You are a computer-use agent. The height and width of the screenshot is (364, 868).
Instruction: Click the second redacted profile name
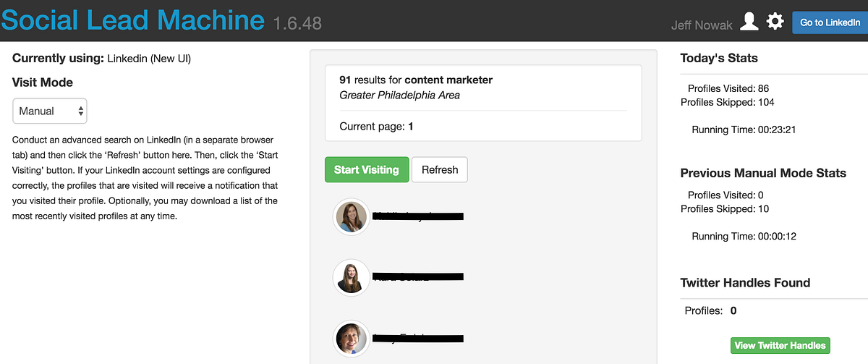(418, 276)
